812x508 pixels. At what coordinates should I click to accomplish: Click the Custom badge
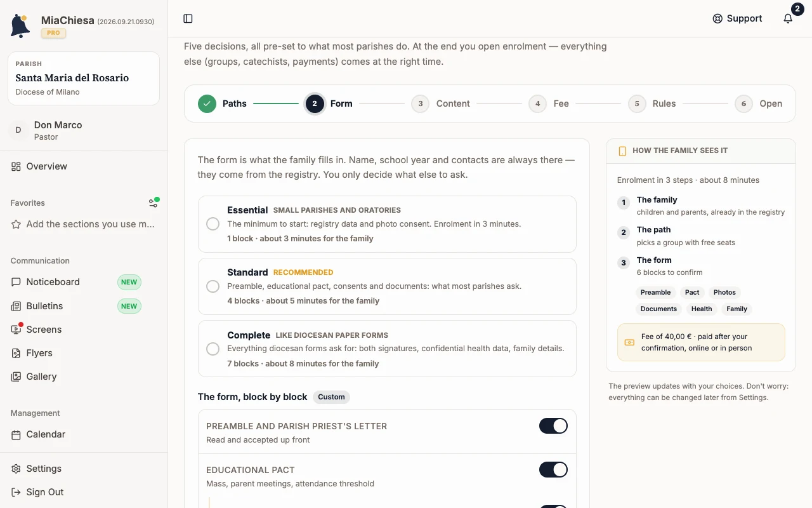[331, 397]
